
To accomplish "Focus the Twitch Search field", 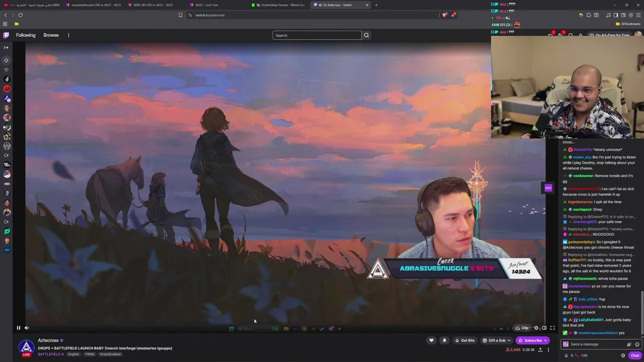I will 317,35.
